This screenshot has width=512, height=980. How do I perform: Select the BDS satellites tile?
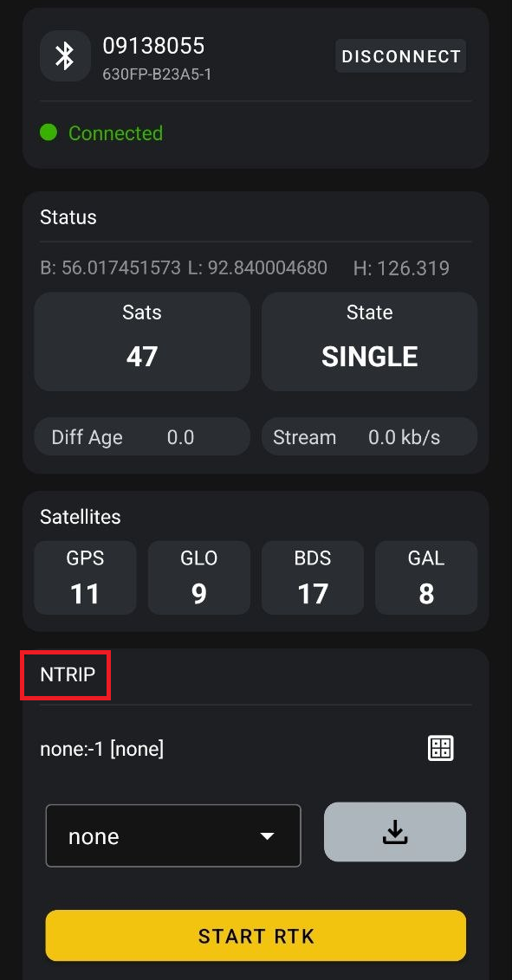[x=313, y=578]
